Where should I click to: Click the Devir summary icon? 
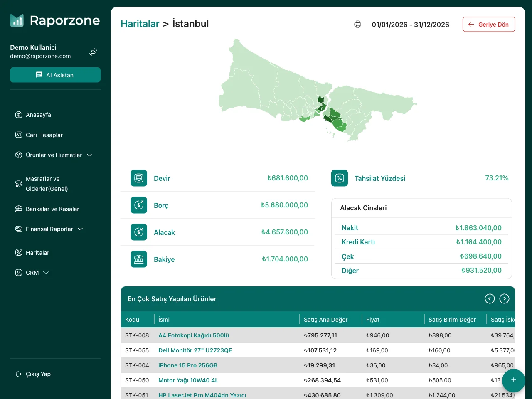pyautogui.click(x=139, y=178)
